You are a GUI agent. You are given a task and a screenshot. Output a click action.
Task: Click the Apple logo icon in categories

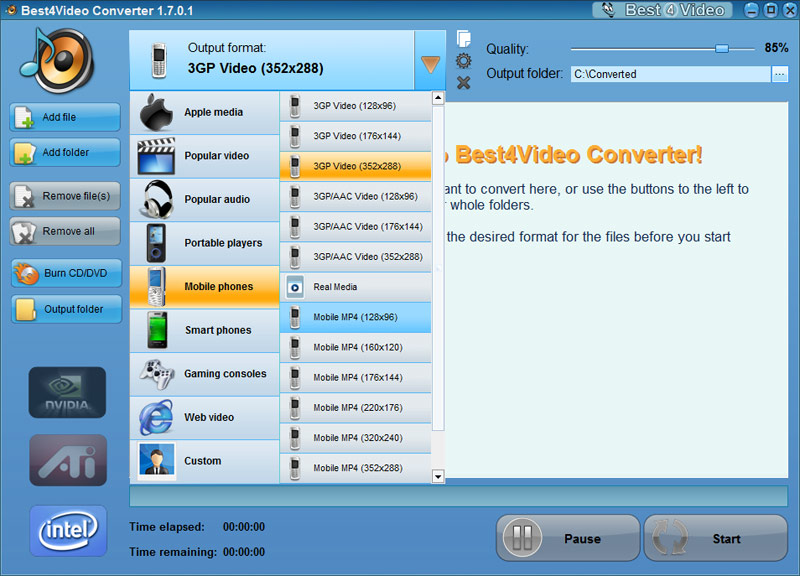pyautogui.click(x=156, y=112)
